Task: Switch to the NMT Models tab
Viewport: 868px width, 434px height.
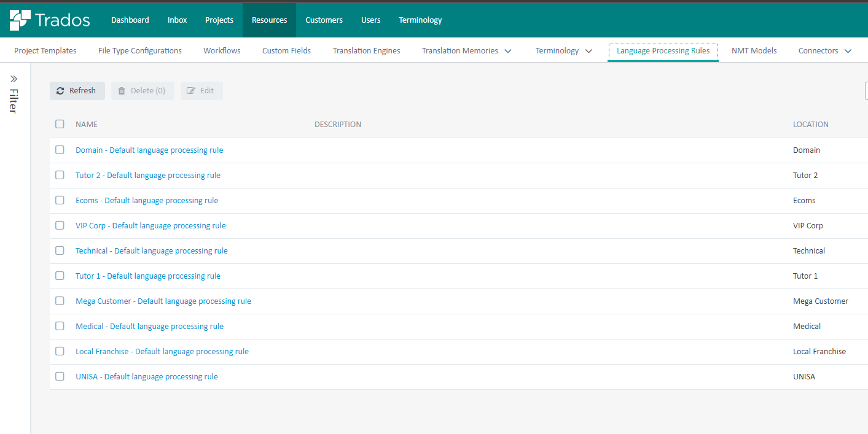Action: 754,51
